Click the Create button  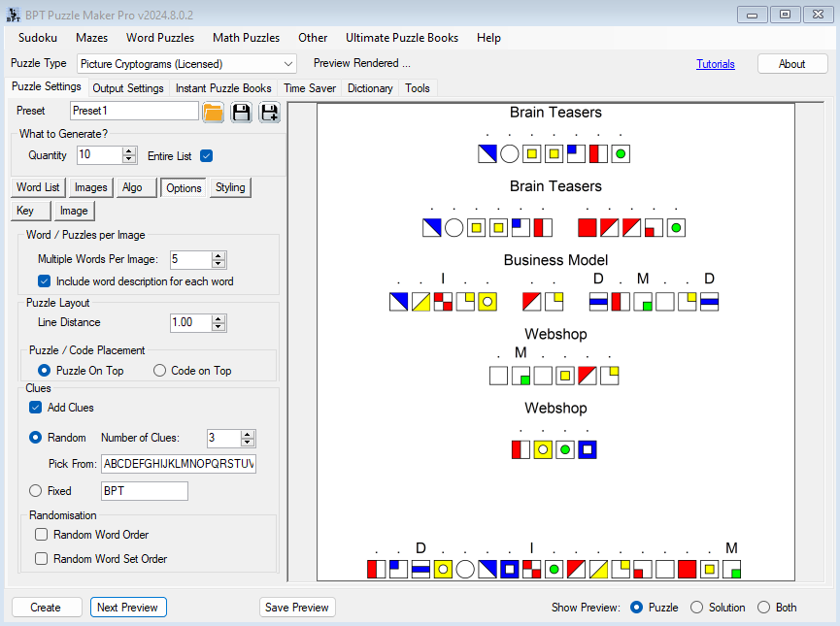(46, 608)
